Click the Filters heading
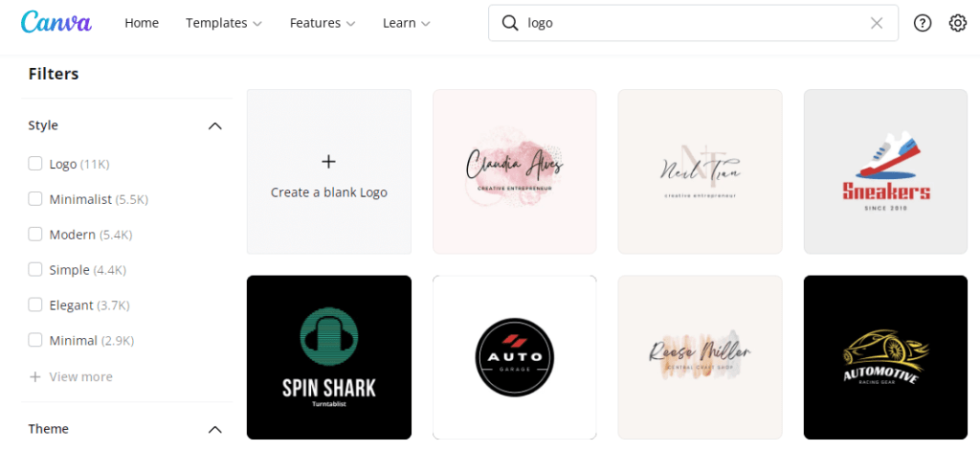Screen dimensions: 980x451 54,74
